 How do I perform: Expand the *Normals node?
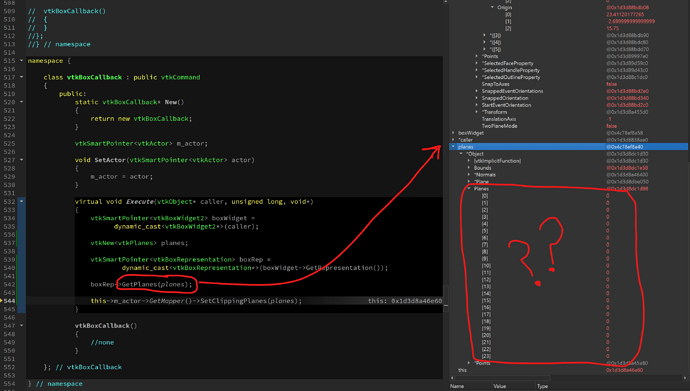coord(469,175)
